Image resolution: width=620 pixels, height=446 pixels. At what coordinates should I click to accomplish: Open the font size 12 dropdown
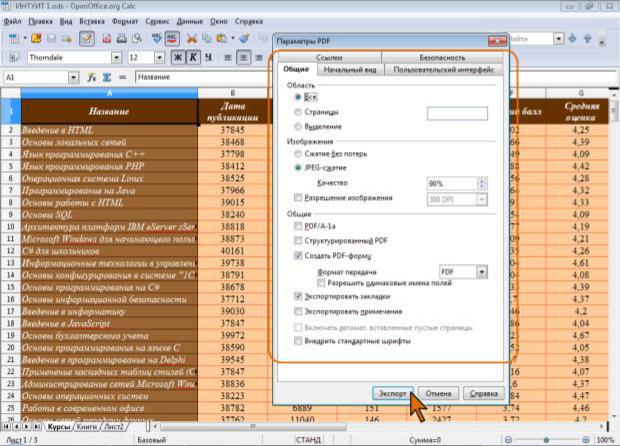(159, 58)
